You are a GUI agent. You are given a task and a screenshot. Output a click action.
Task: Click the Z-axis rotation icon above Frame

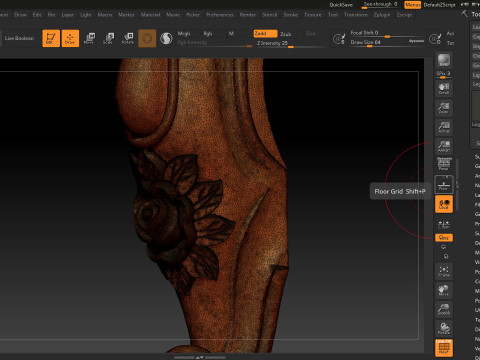446,256
